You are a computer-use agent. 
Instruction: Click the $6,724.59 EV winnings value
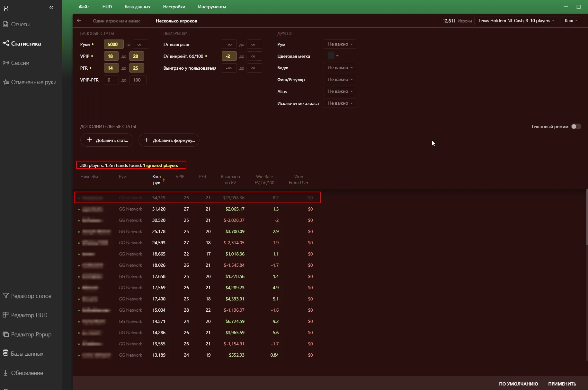point(235,321)
